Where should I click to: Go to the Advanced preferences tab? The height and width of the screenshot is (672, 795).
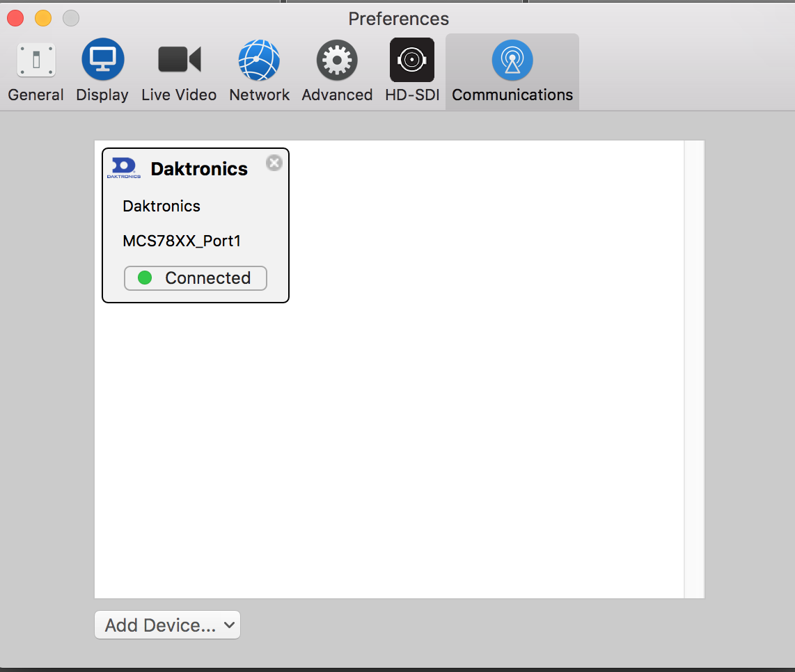(x=337, y=71)
